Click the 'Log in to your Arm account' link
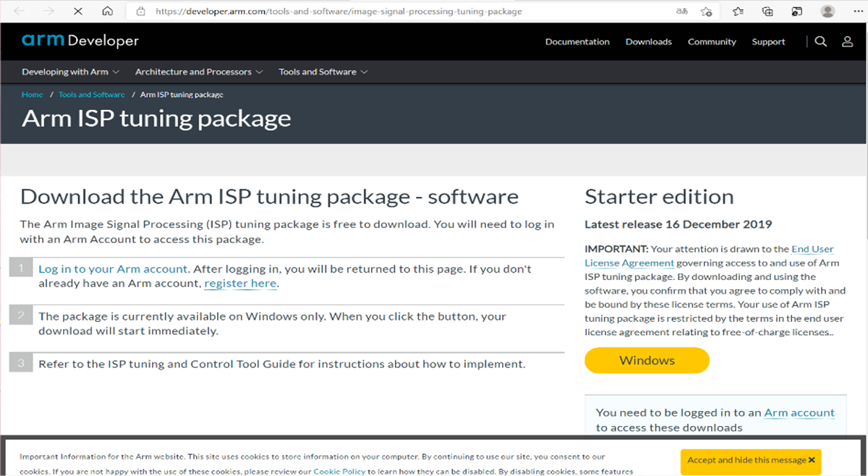Viewport: 868px width, 476px height. (113, 269)
